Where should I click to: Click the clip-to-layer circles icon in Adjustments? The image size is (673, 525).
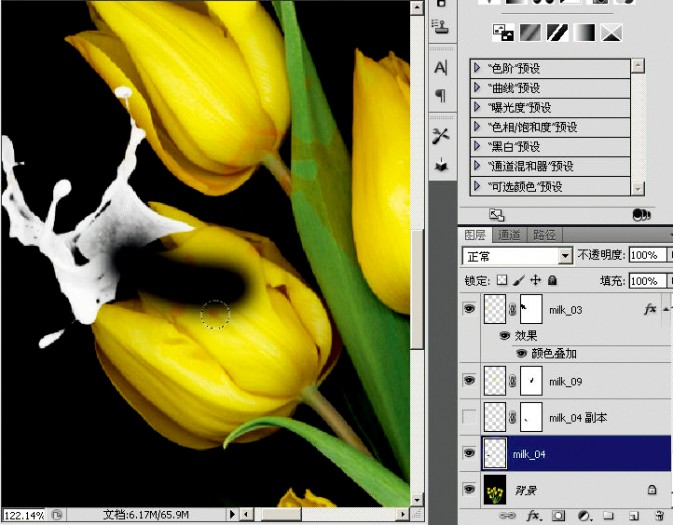[642, 215]
